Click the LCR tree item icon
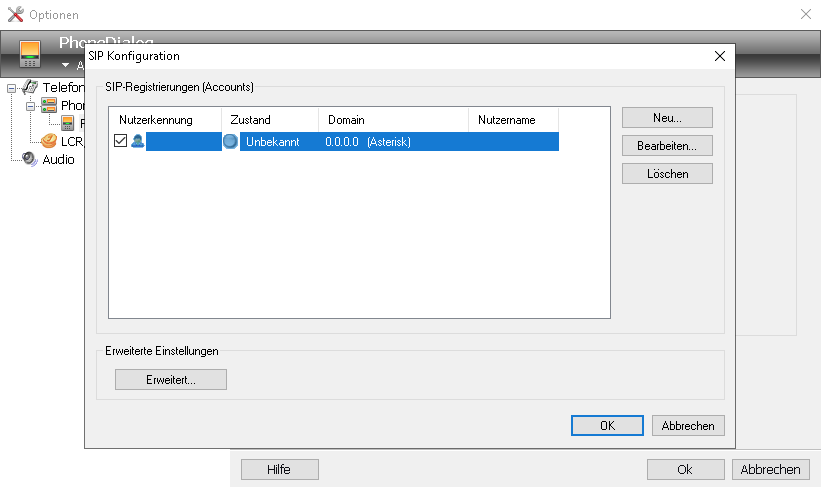Viewport: 821px width, 487px height. click(x=49, y=141)
